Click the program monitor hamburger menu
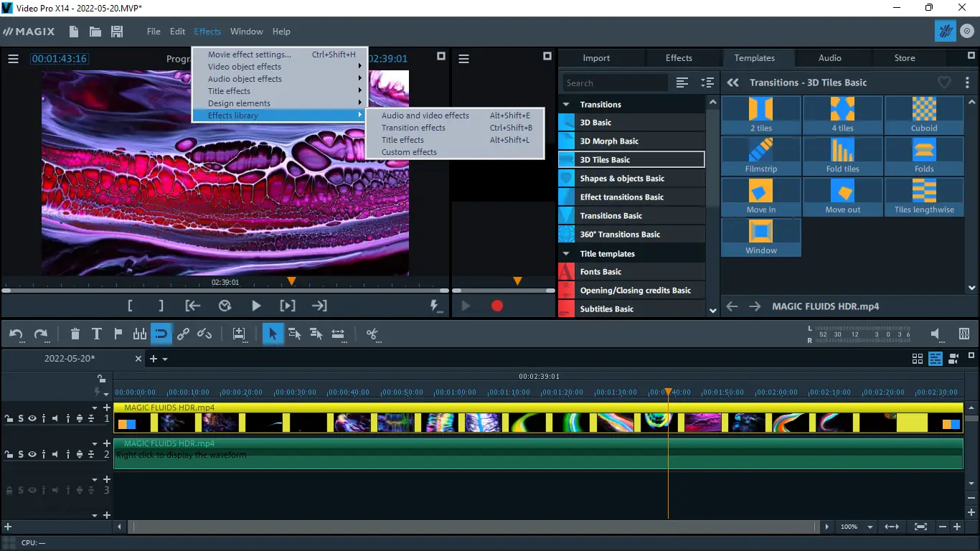 tap(13, 59)
